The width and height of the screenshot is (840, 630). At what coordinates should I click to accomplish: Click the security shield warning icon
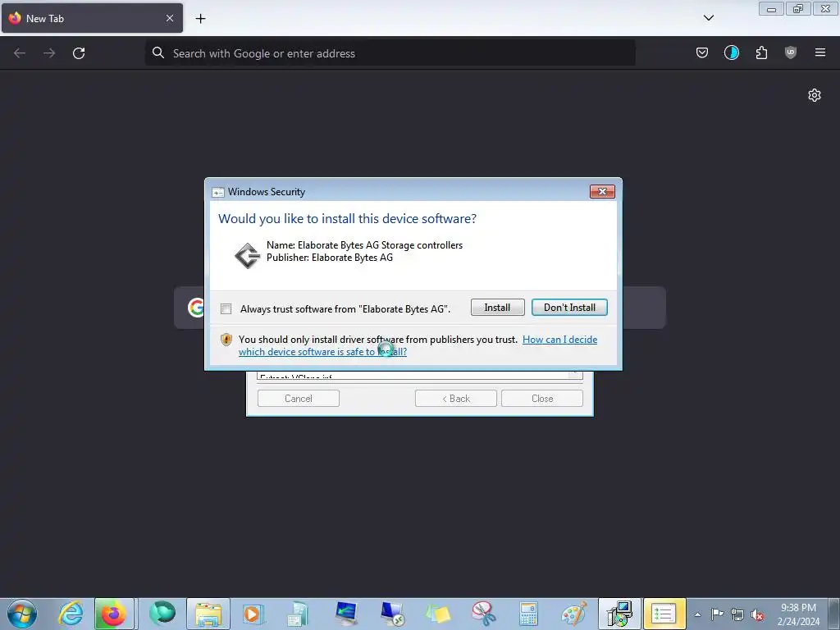[x=226, y=340]
